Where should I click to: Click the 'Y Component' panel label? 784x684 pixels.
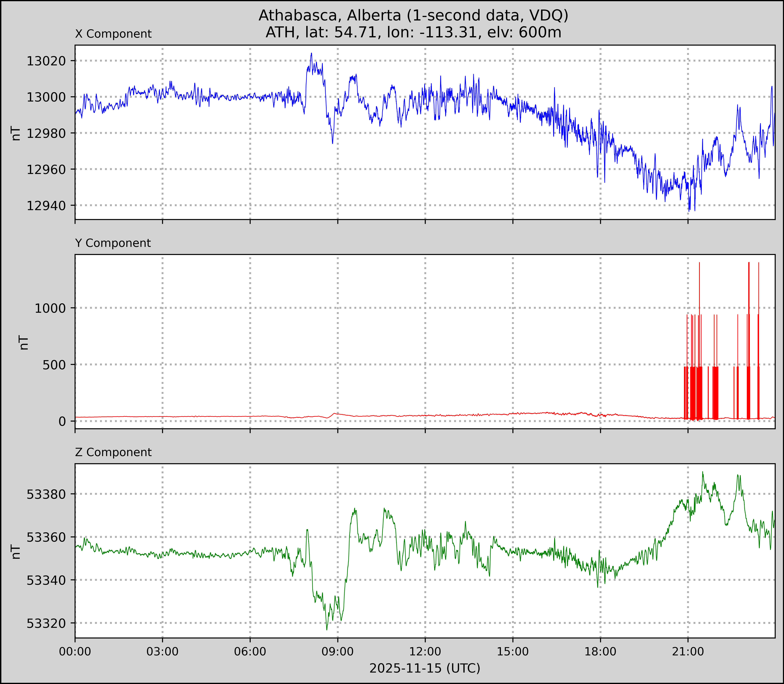click(x=113, y=243)
